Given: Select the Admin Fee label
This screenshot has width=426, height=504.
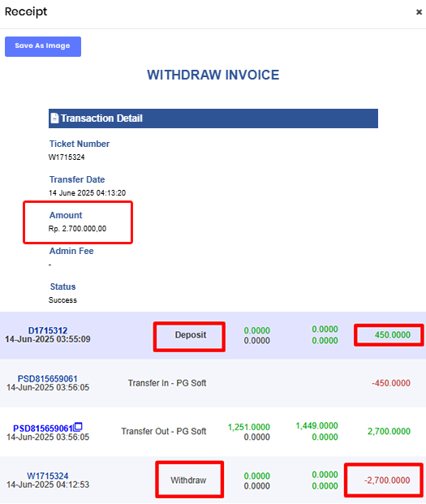Looking at the screenshot, I should (71, 251).
